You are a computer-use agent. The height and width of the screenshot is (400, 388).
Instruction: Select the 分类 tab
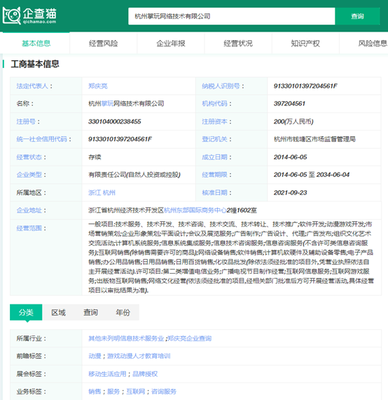(26, 312)
